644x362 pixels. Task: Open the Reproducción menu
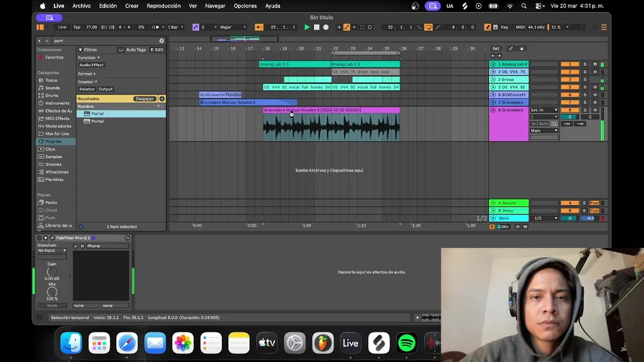(164, 6)
